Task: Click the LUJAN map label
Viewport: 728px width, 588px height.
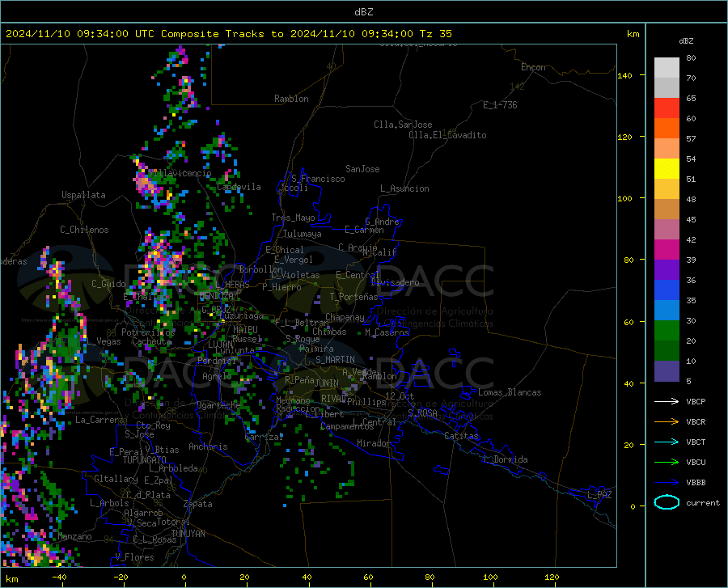Action: (220, 345)
